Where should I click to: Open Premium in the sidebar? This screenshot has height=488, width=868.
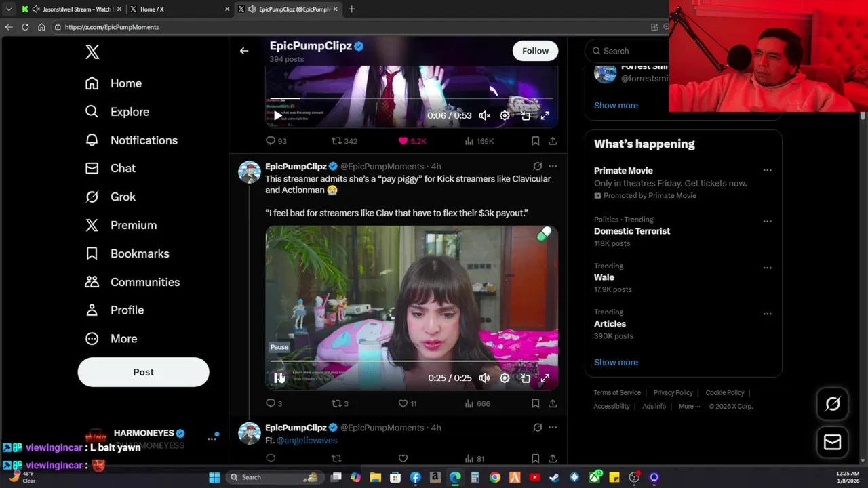click(121, 225)
